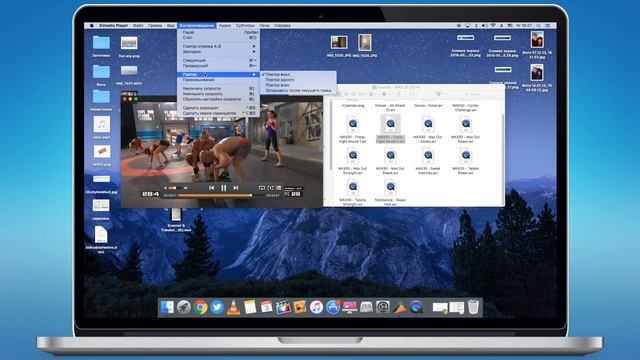Pause the video in Elmedia player controls
Image resolution: width=640 pixels, height=360 pixels.
(224, 188)
